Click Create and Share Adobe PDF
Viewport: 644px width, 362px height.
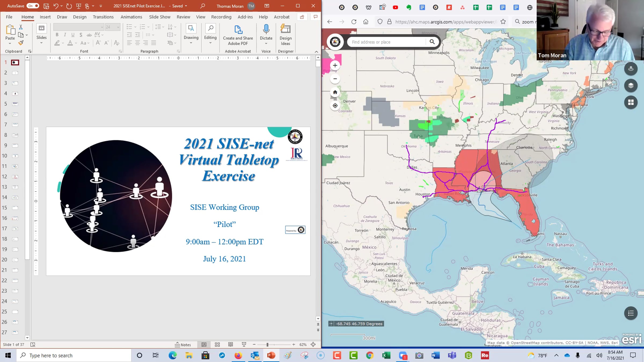click(x=238, y=35)
